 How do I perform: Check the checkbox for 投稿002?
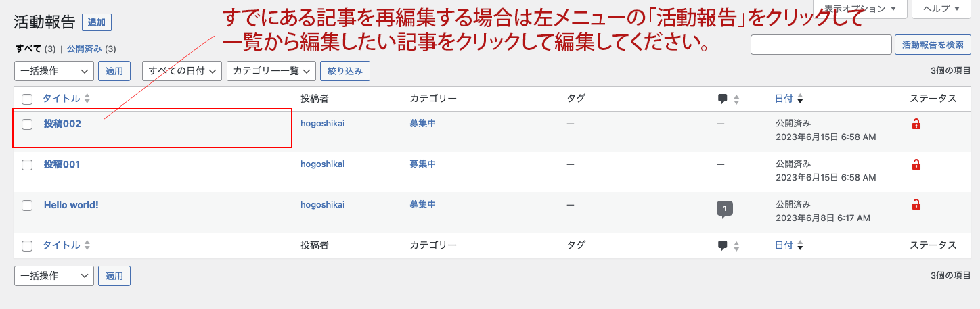pyautogui.click(x=27, y=124)
